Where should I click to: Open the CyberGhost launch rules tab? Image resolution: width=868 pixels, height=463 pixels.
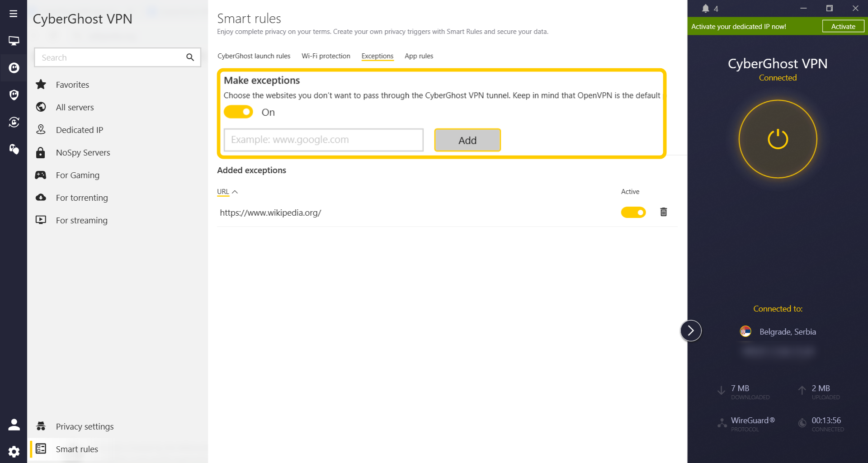tap(254, 56)
